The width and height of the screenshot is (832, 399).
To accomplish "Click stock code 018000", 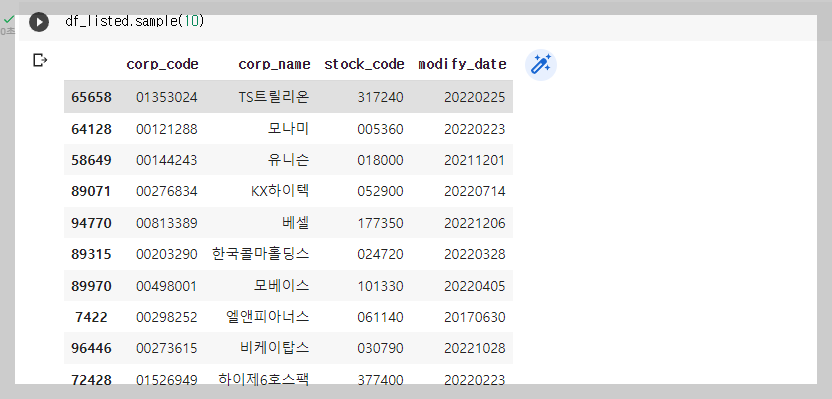I will pyautogui.click(x=380, y=160).
